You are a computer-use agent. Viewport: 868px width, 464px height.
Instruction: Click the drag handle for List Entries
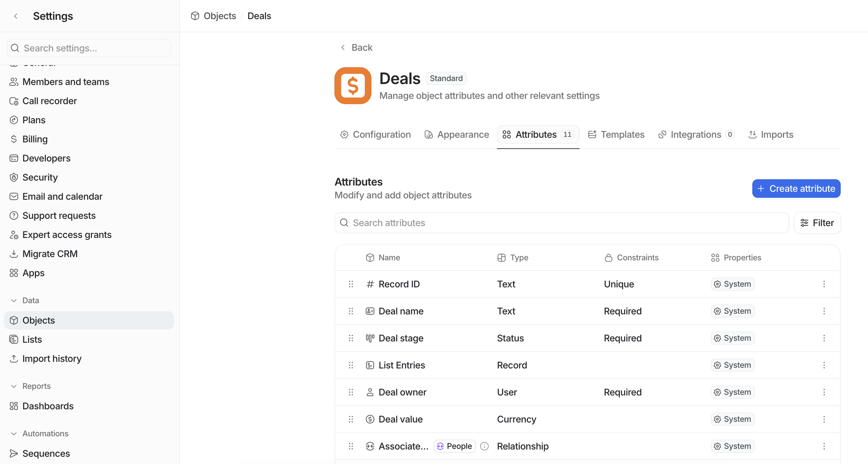click(351, 365)
